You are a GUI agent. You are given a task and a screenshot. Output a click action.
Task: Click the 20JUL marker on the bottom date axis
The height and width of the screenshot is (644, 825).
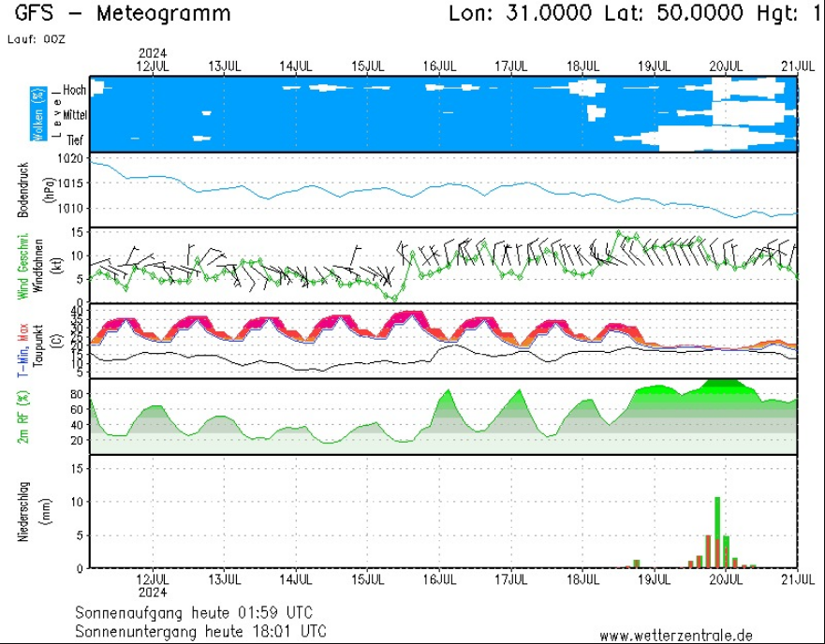click(x=726, y=578)
